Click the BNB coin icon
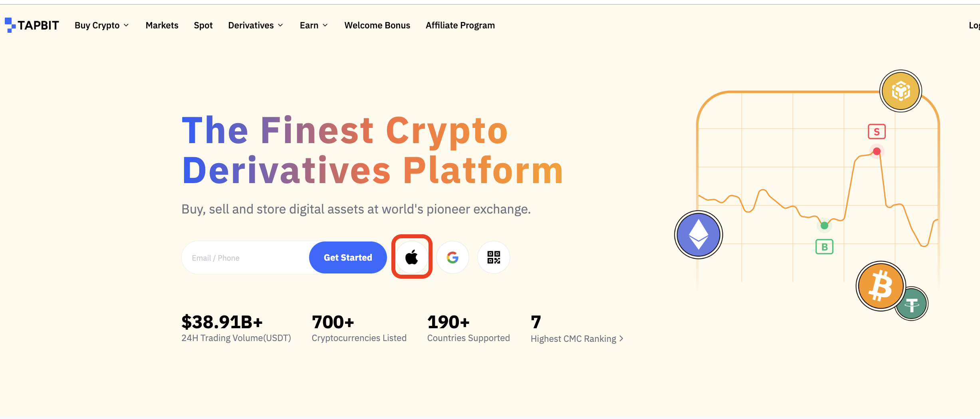Viewport: 980px width, 419px height. pos(901,91)
